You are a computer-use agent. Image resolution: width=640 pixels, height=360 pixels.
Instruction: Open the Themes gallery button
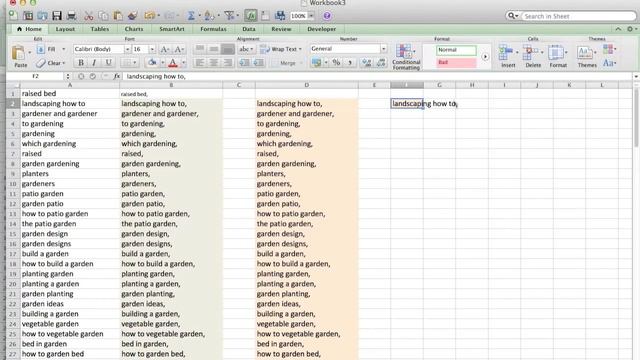pyautogui.click(x=587, y=56)
